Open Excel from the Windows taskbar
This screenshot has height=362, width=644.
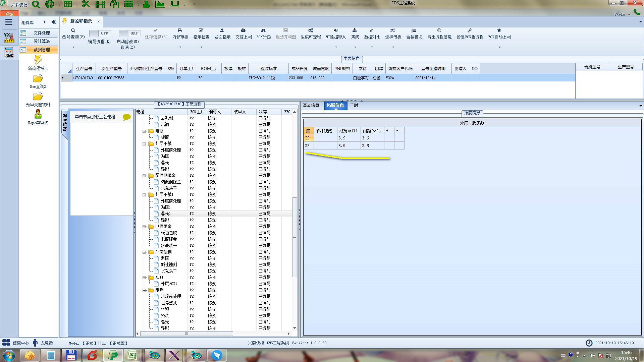click(132, 355)
